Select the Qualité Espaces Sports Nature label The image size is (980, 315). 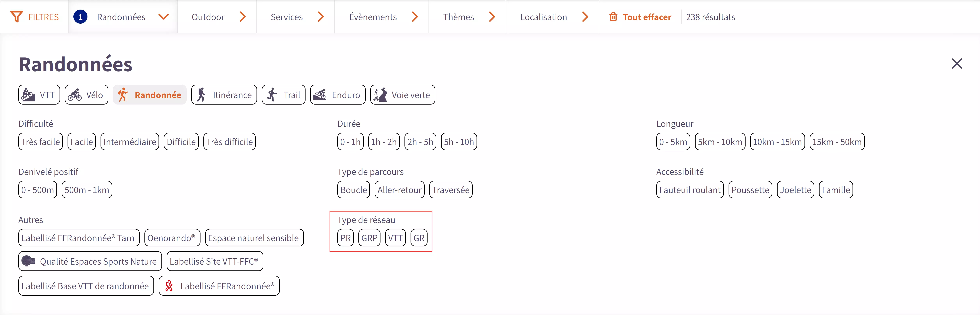click(90, 261)
